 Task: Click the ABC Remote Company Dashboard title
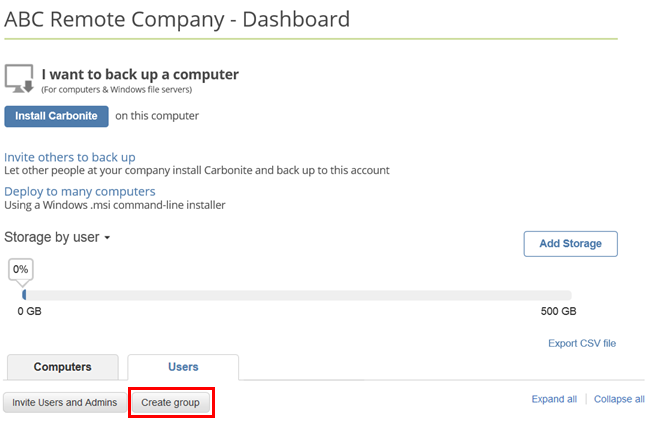(177, 19)
